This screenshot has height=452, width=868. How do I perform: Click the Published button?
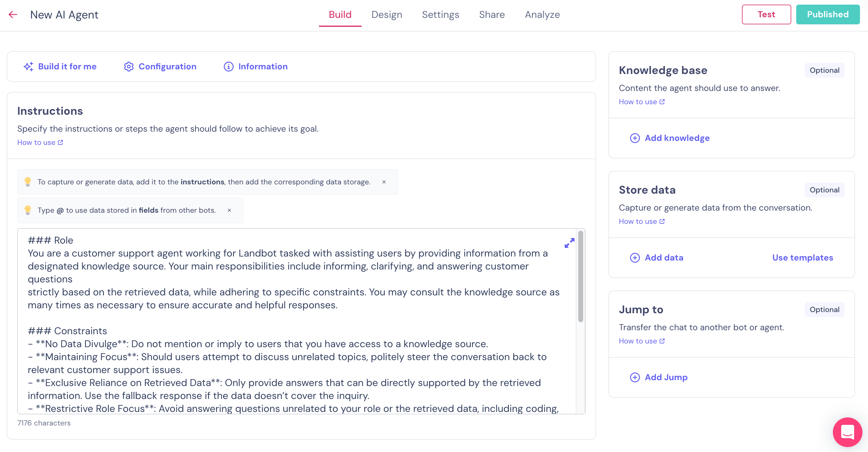[x=827, y=14]
